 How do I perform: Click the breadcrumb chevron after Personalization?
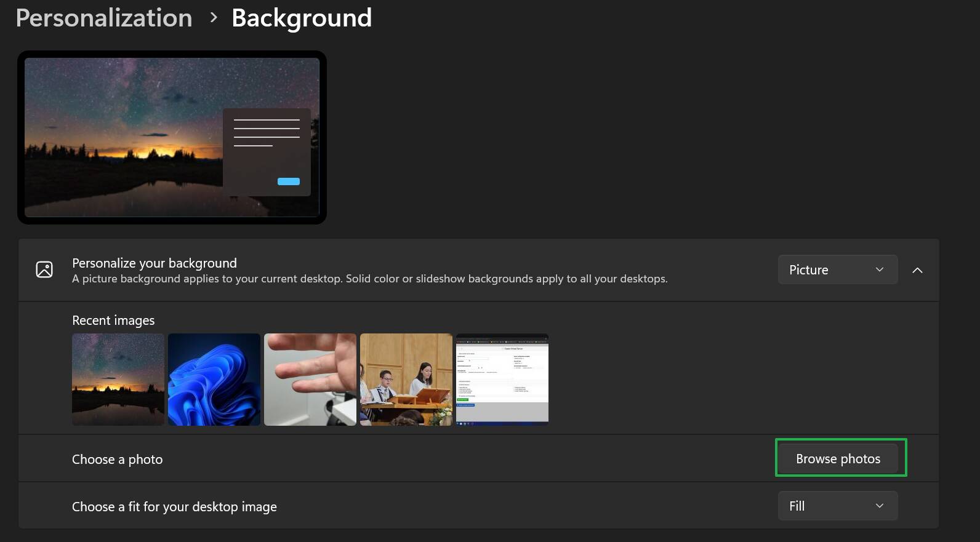tap(214, 18)
